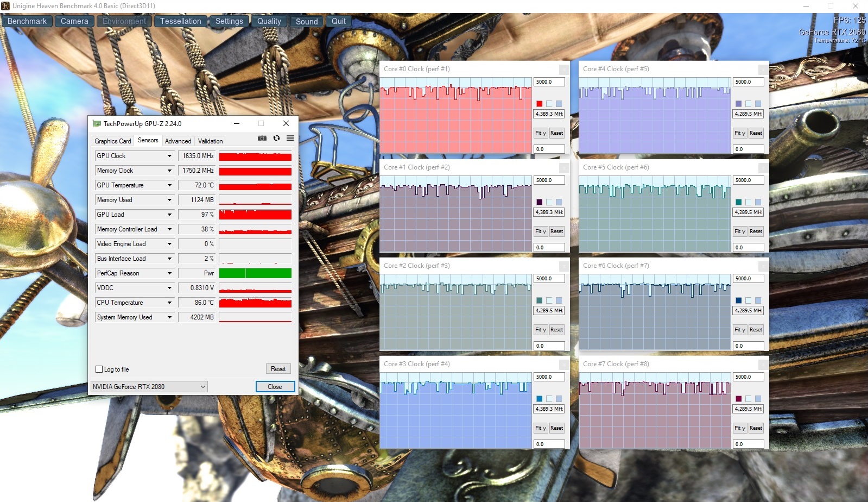Expand the Memory Used sensor dropdown
Image resolution: width=868 pixels, height=502 pixels.
coord(169,200)
